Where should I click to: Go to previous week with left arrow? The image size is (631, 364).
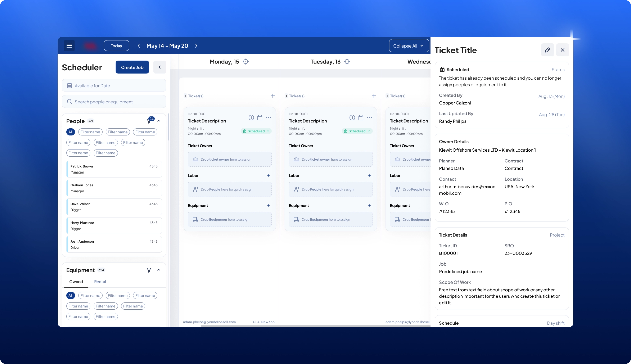point(139,46)
